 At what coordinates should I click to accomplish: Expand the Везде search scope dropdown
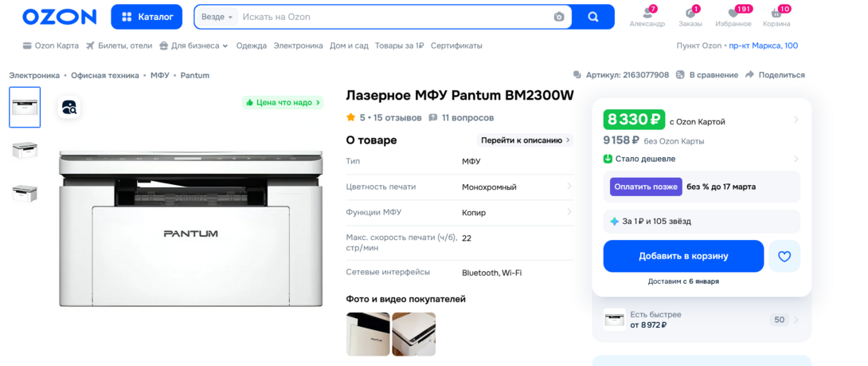(217, 17)
